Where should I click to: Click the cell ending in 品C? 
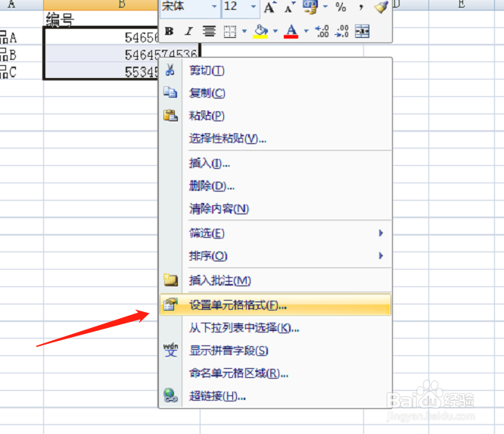21,71
